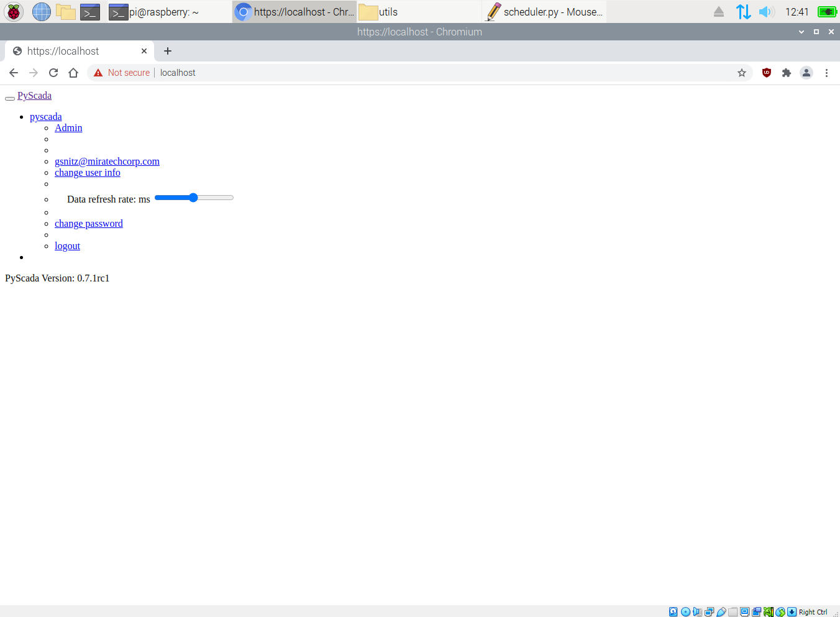The image size is (840, 617).
Task: Adjust the Data refresh rate slider
Action: [x=193, y=197]
